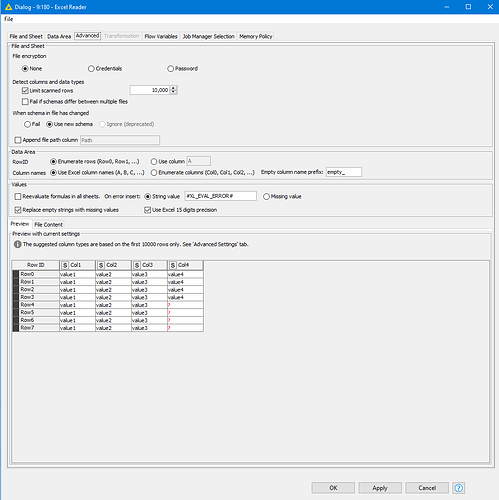Click the help question mark icon
Viewport: 499px width, 500px height.
(x=458, y=488)
